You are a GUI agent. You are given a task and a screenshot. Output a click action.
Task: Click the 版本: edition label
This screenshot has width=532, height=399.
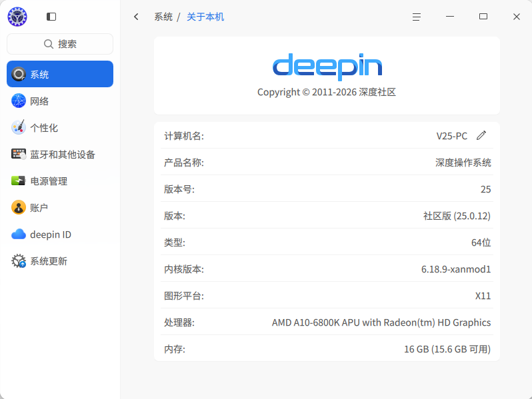tap(175, 216)
